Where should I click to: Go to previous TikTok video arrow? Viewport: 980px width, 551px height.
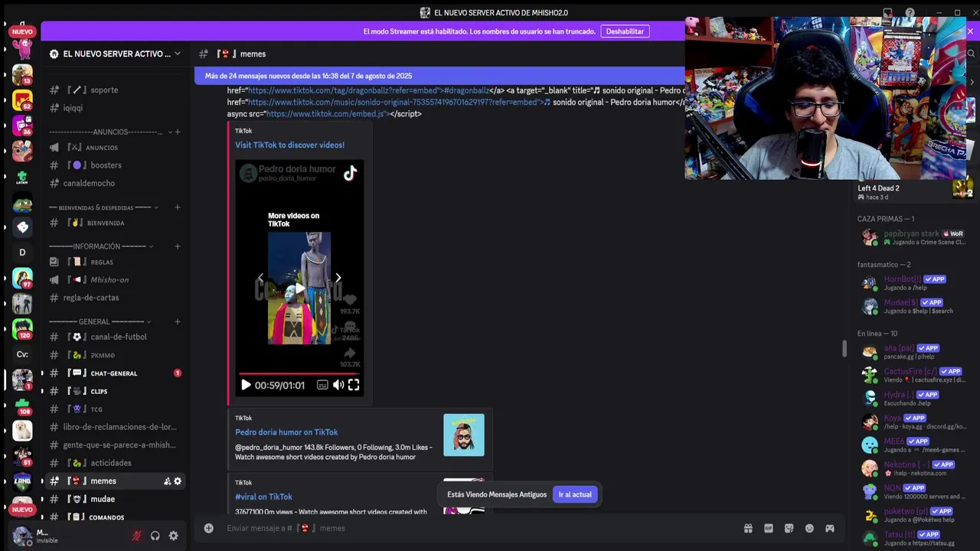click(x=260, y=278)
